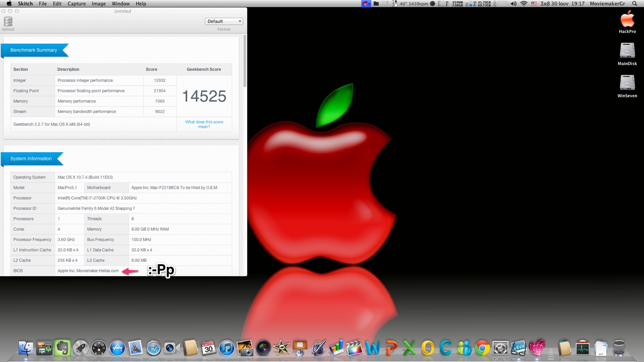This screenshot has width=644, height=362.
Task: Click the folder icon in the menu bar
Action: [x=376, y=3]
